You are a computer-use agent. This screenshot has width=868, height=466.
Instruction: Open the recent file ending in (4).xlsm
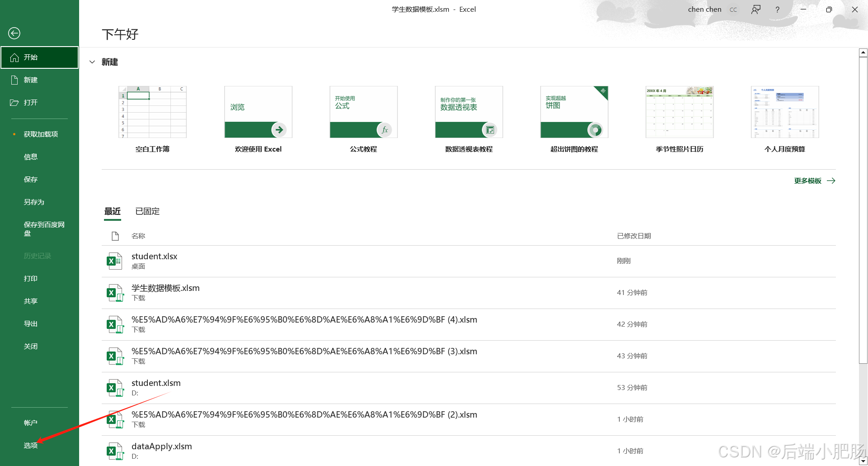468,324
